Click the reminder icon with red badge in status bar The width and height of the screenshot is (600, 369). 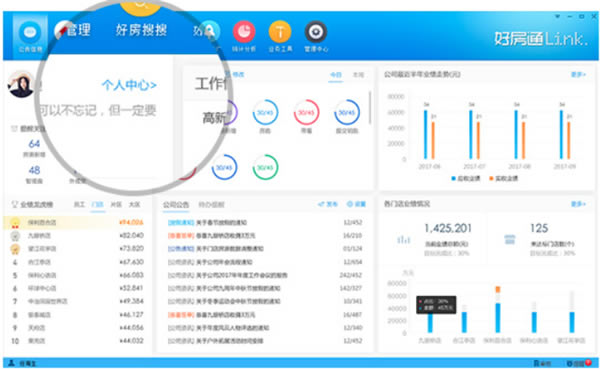(x=580, y=363)
